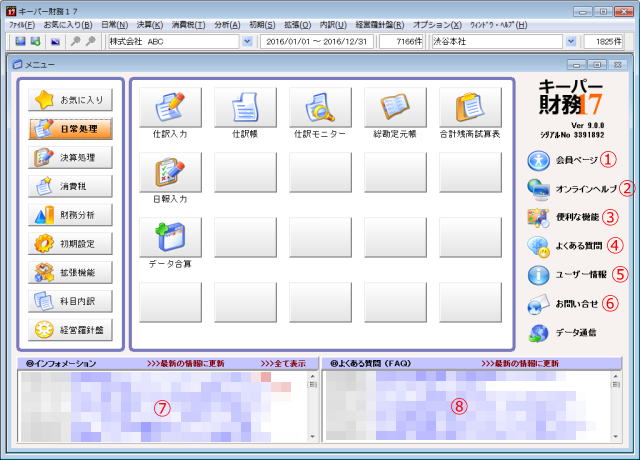The width and height of the screenshot is (640, 460).
Task: Open the お気に入り(B) menu
Action: point(68,25)
